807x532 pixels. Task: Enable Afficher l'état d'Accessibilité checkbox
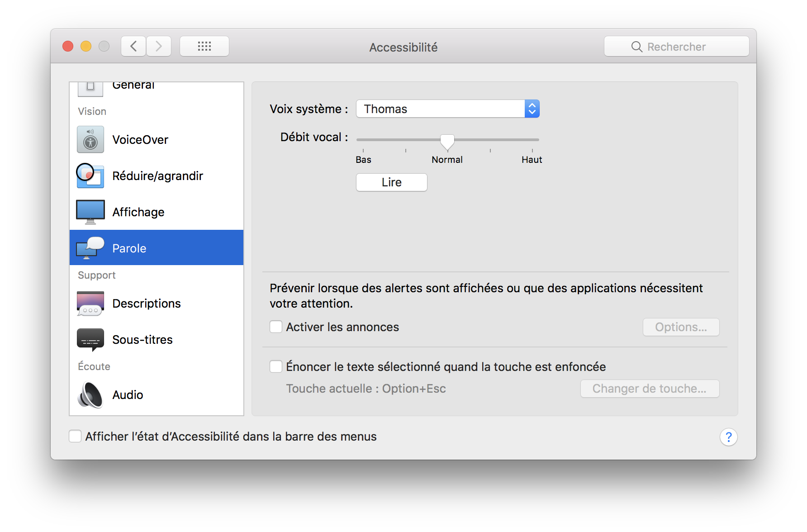pos(75,436)
